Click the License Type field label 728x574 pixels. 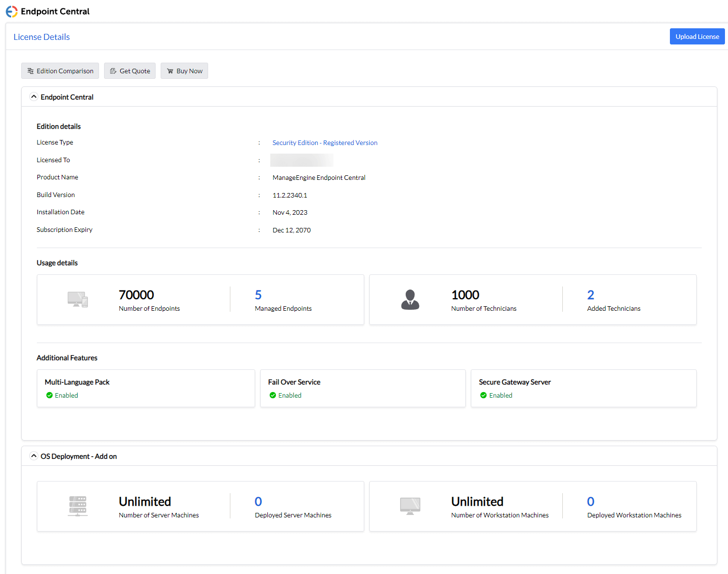point(55,142)
